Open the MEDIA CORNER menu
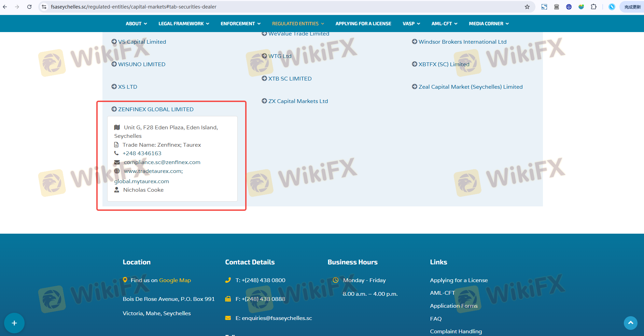Image resolution: width=644 pixels, height=336 pixels. click(x=488, y=24)
